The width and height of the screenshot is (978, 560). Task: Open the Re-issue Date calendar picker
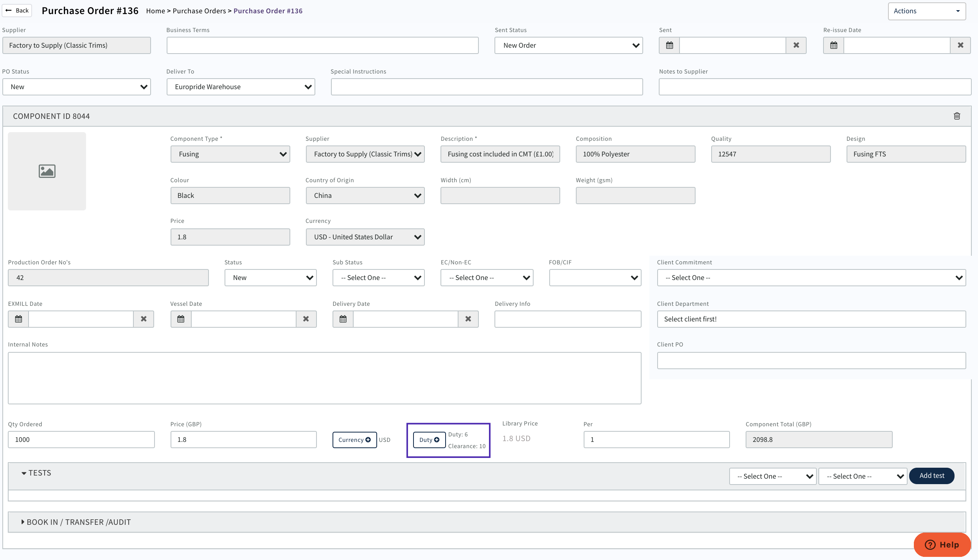834,45
